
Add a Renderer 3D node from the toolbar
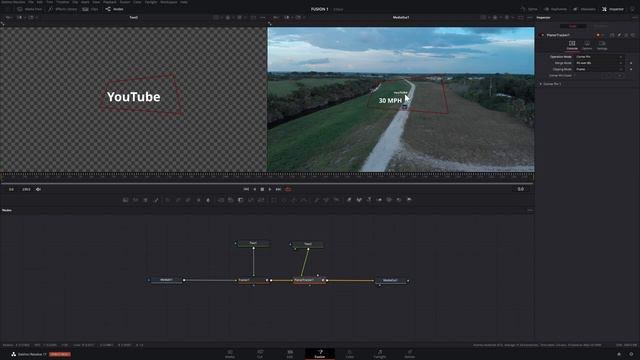(409, 200)
